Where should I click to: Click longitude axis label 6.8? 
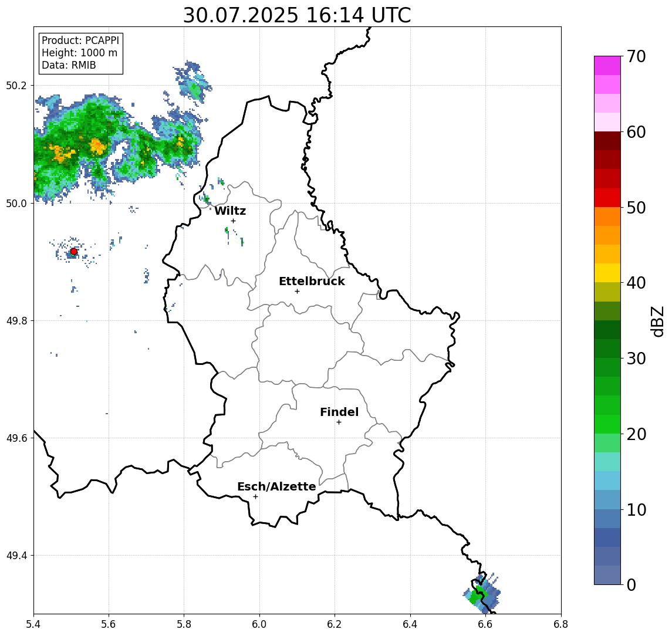(561, 624)
